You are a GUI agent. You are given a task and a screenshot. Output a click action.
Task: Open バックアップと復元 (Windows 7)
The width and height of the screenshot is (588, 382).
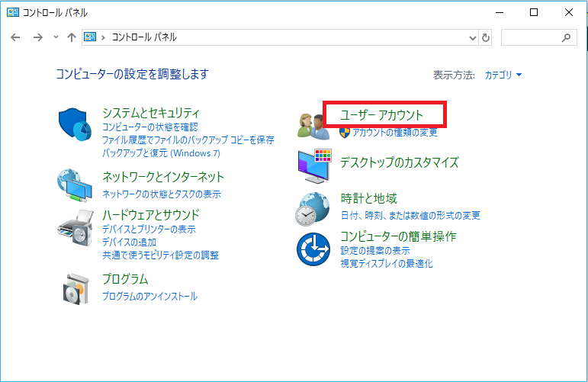(x=161, y=153)
